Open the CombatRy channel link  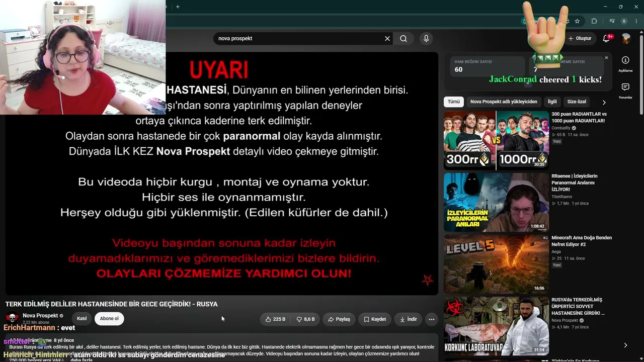(560, 128)
